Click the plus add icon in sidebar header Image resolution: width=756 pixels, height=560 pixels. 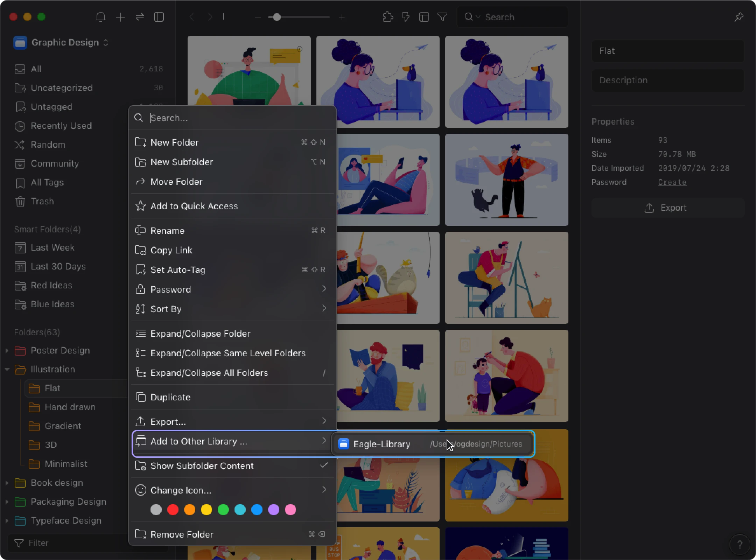(x=120, y=17)
